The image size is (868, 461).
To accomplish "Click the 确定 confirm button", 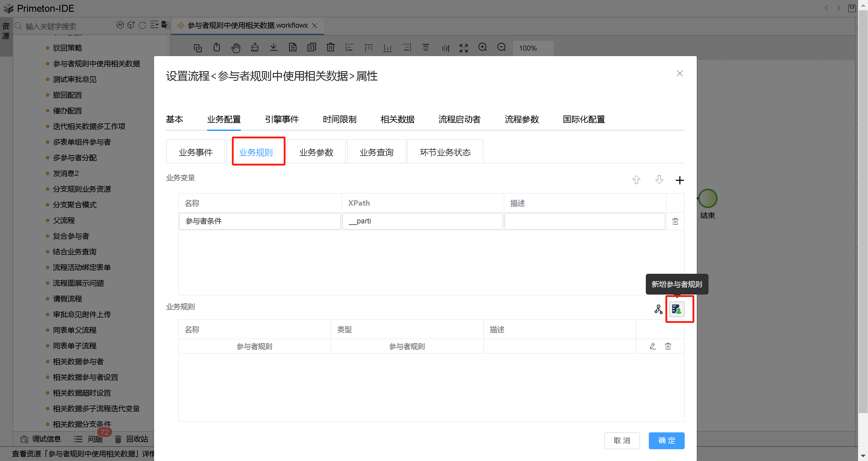I will pos(666,440).
